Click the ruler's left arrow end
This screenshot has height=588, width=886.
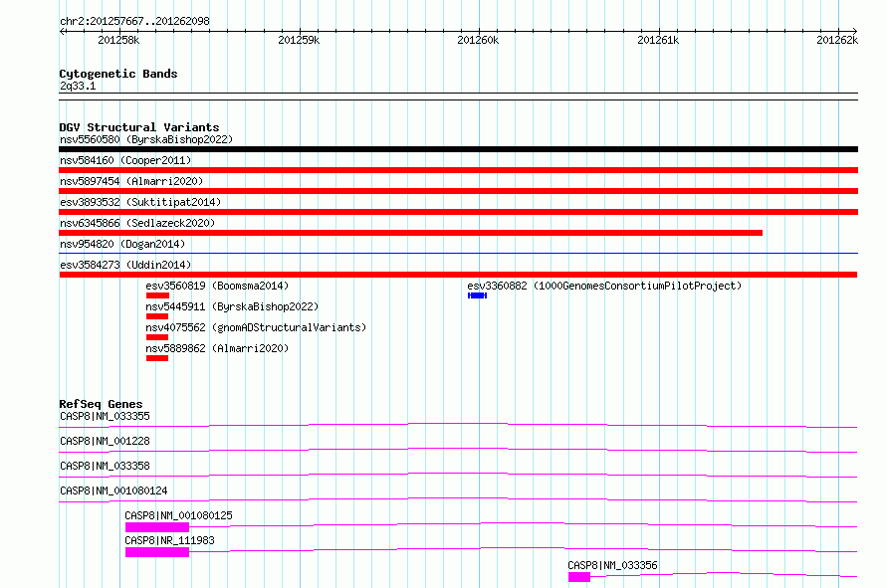coord(62,31)
